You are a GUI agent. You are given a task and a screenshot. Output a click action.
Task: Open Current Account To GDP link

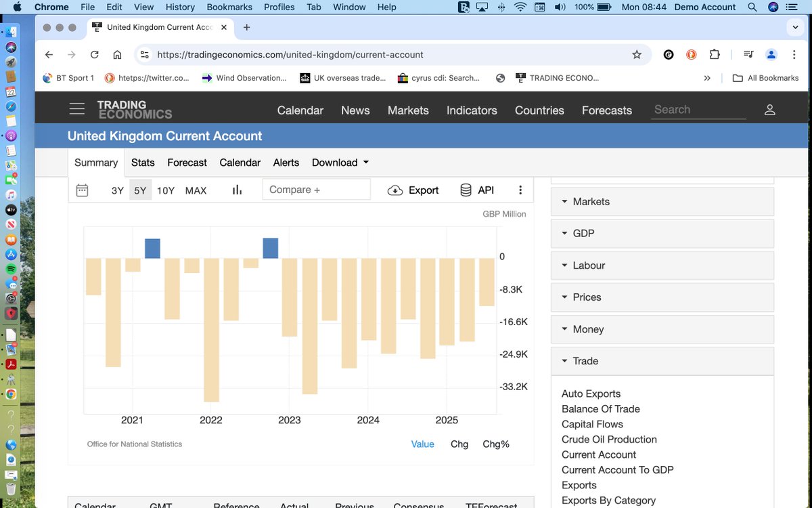tap(618, 470)
